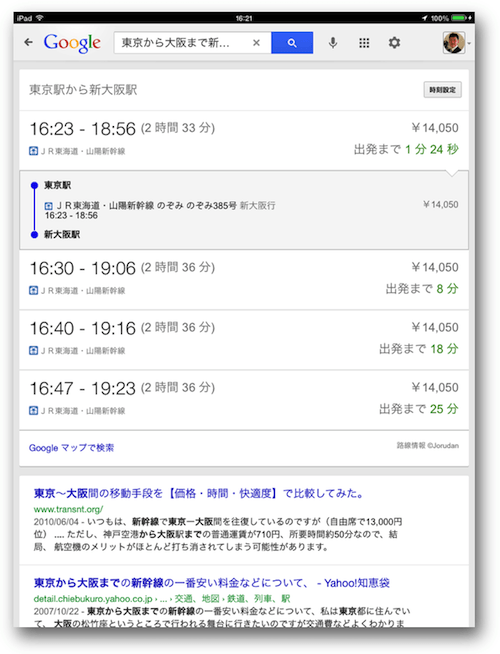Click 路線情報 ©Jorudan attribution

click(x=427, y=445)
